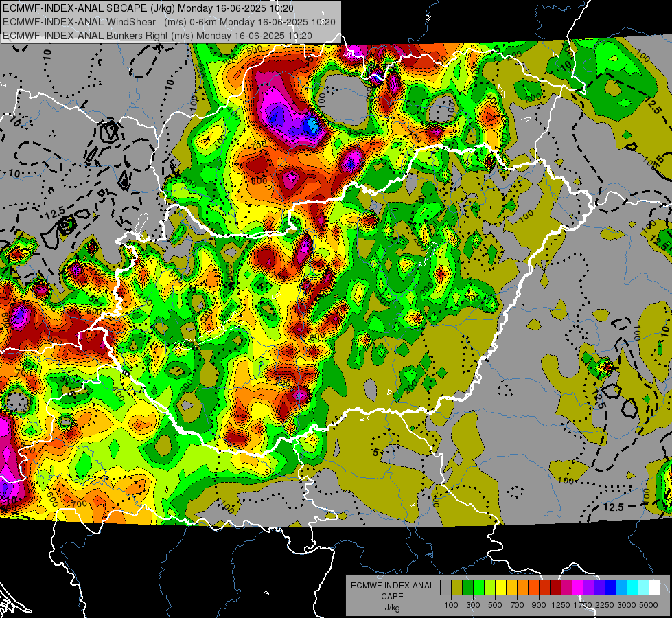Image resolution: width=672 pixels, height=618 pixels.
Task: Click the dark green legend swatch
Action: (x=467, y=587)
